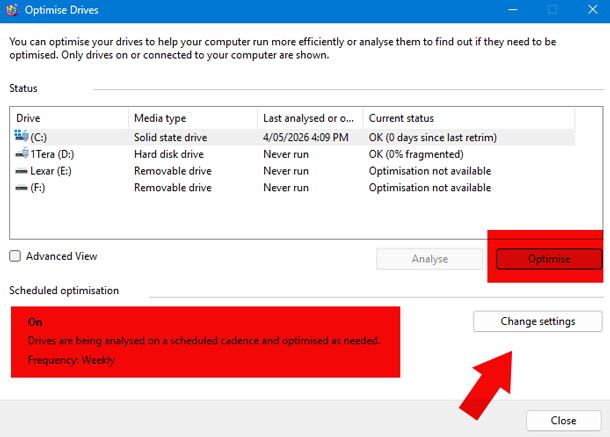Click 'Optimisation not available' in (F:) row

(430, 188)
